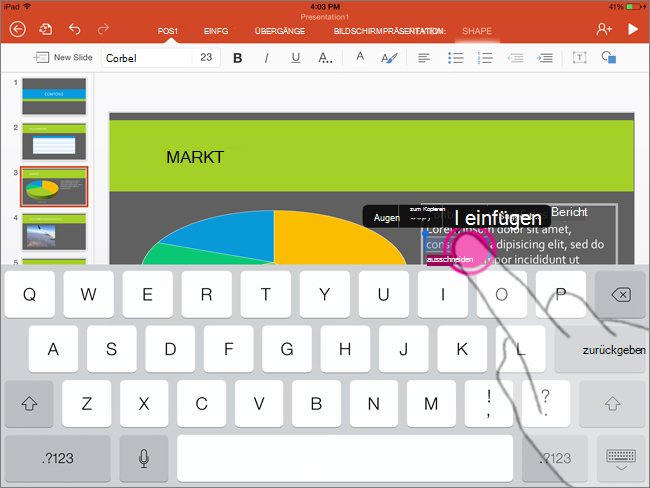Hide the keyboard with the keyboard icon
Image resolution: width=650 pixels, height=488 pixels.
(x=621, y=459)
